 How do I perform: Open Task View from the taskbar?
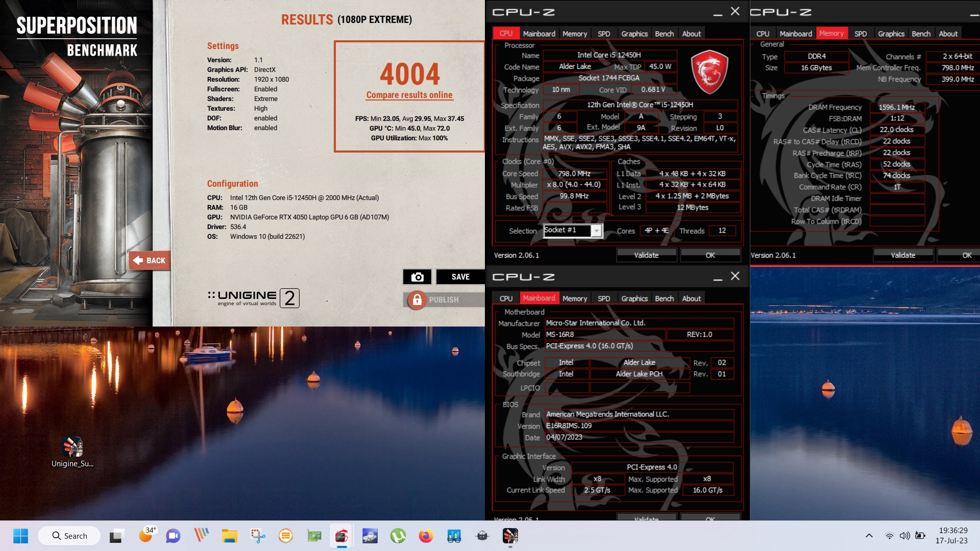click(x=116, y=536)
